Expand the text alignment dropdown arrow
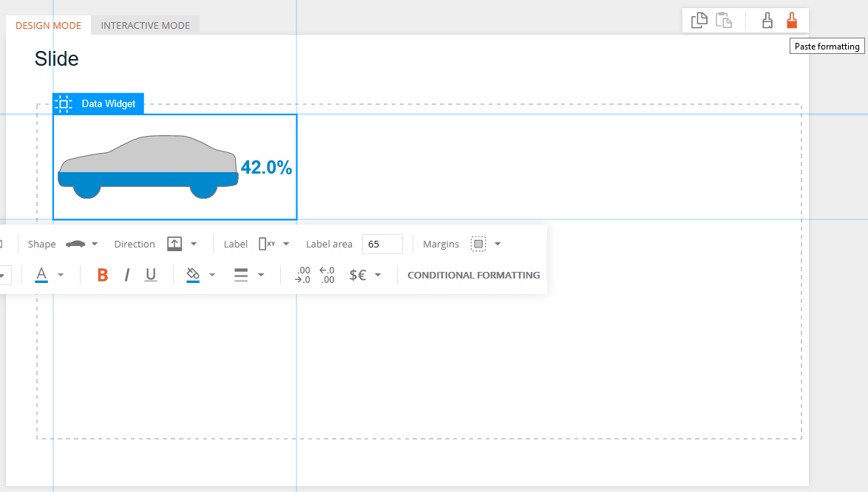Image resolution: width=868 pixels, height=492 pixels. pos(261,275)
